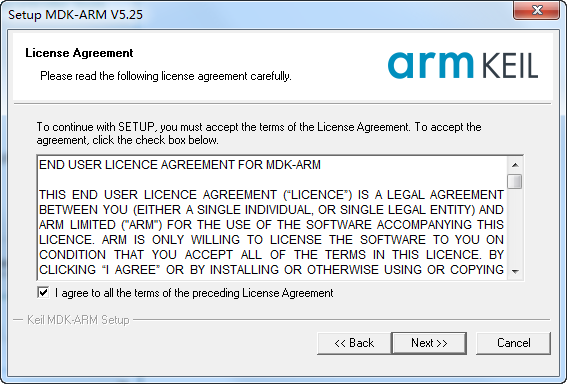
Task: Click the 'END USER LICENCE AGREEMENT FOR MDK-ARM' line
Action: click(x=180, y=165)
